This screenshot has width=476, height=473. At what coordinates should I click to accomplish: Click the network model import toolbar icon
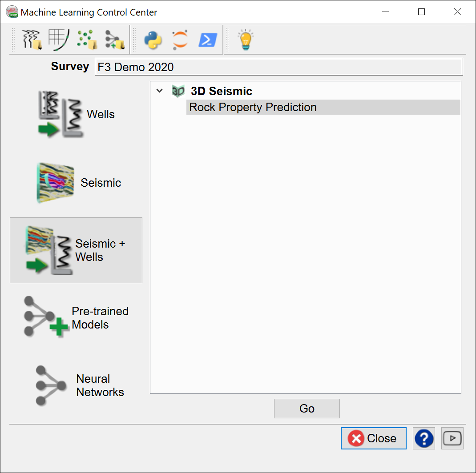(114, 40)
